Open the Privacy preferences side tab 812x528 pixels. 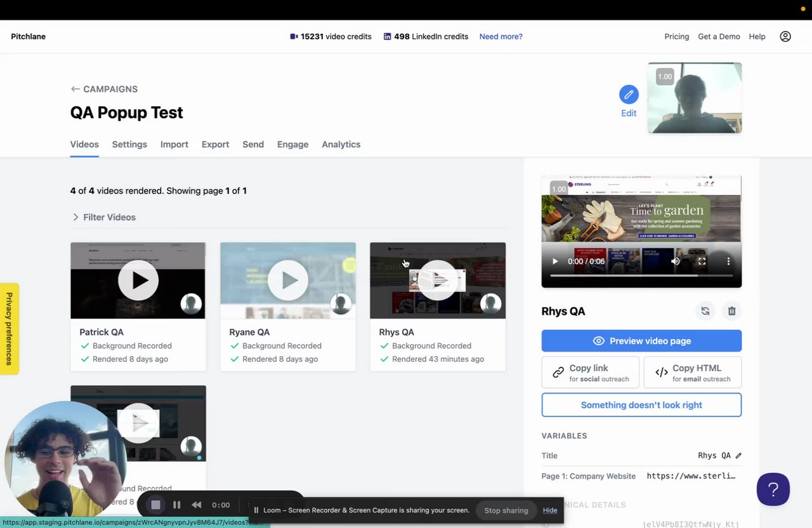click(x=10, y=329)
